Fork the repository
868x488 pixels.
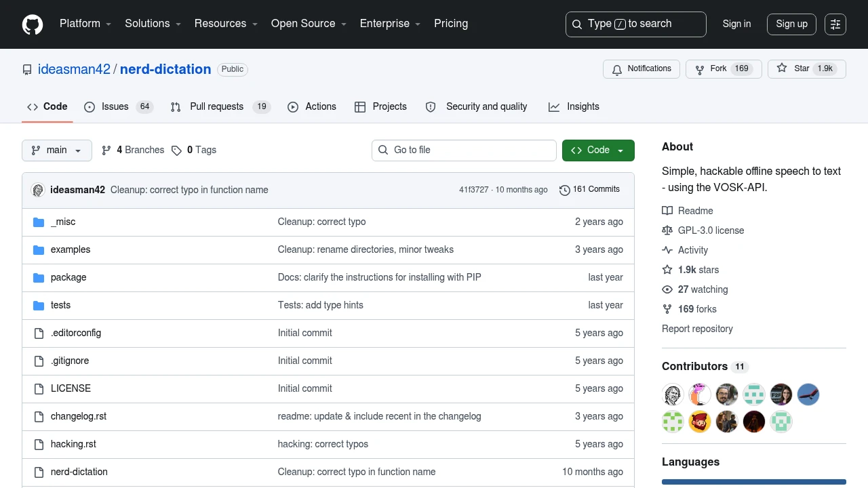coord(724,69)
